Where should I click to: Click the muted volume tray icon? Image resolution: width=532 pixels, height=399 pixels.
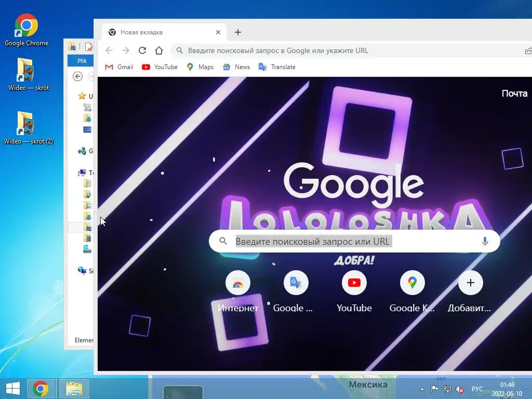click(460, 389)
